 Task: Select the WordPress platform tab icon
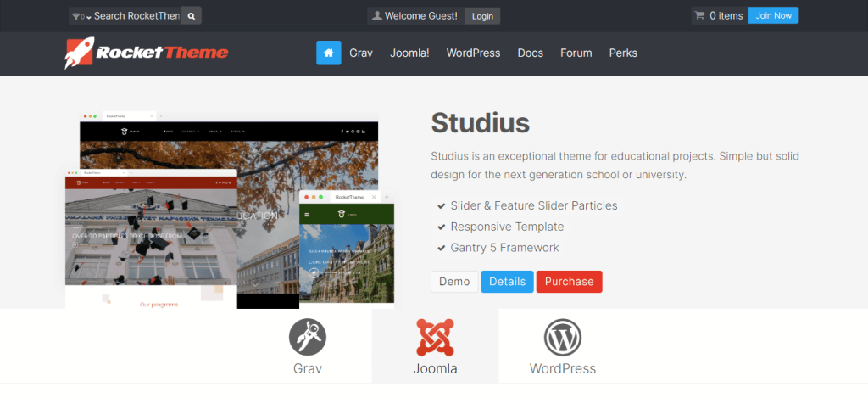(x=563, y=337)
